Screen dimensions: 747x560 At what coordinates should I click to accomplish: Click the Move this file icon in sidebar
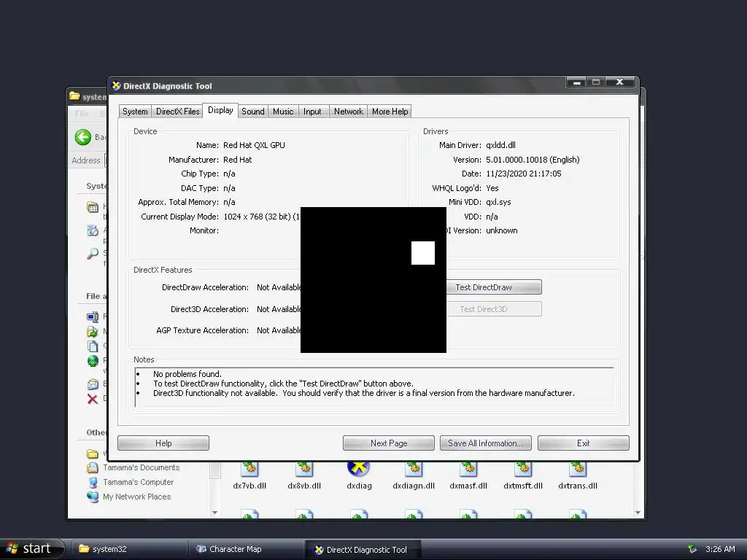click(93, 332)
